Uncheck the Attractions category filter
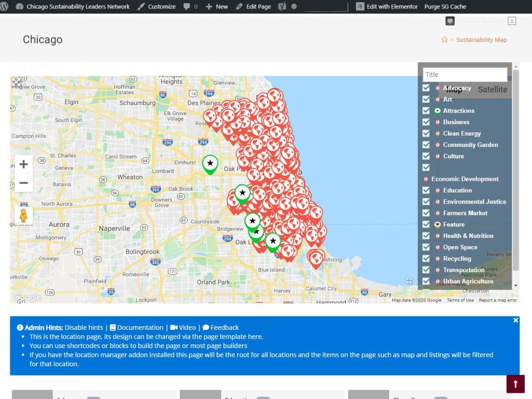This screenshot has height=399, width=532. (x=426, y=111)
